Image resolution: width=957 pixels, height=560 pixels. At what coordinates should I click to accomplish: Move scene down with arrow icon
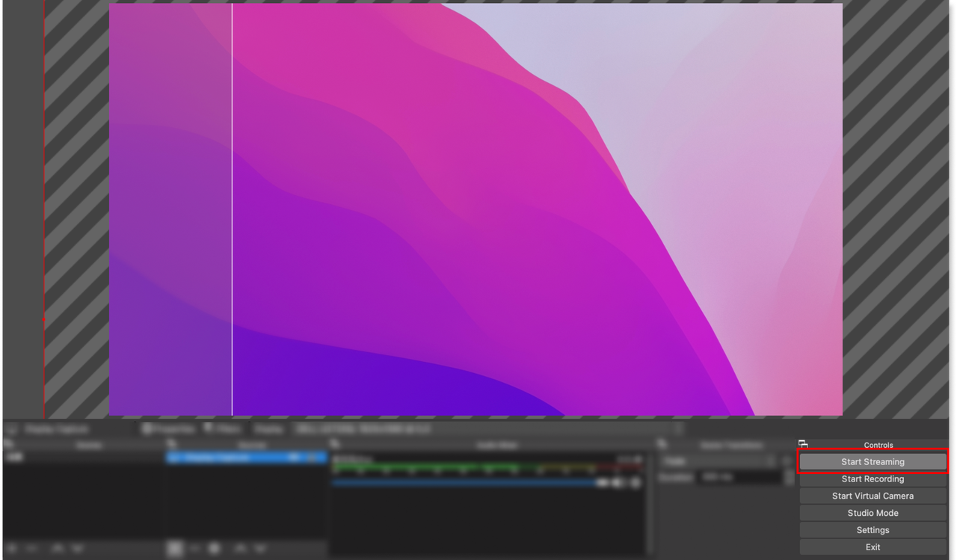(78, 548)
